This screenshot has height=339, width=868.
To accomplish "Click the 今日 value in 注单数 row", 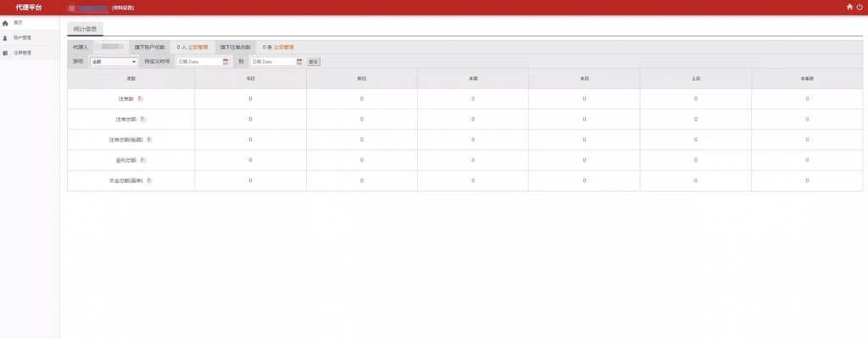I will point(250,98).
